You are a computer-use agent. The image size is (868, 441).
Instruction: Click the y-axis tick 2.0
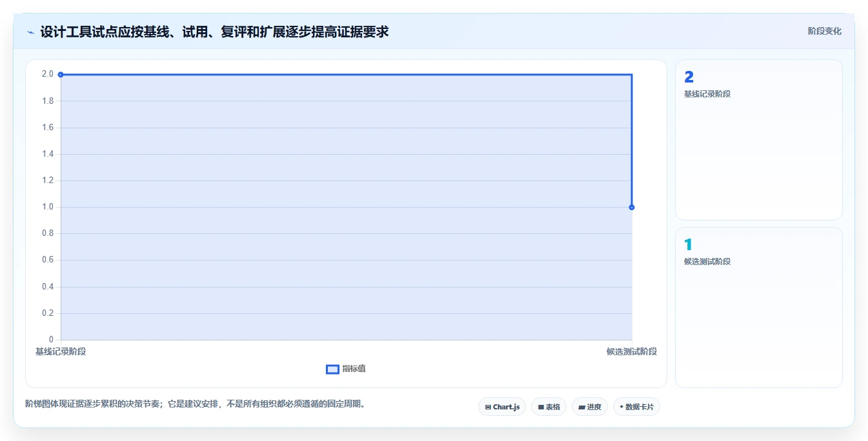(48, 74)
